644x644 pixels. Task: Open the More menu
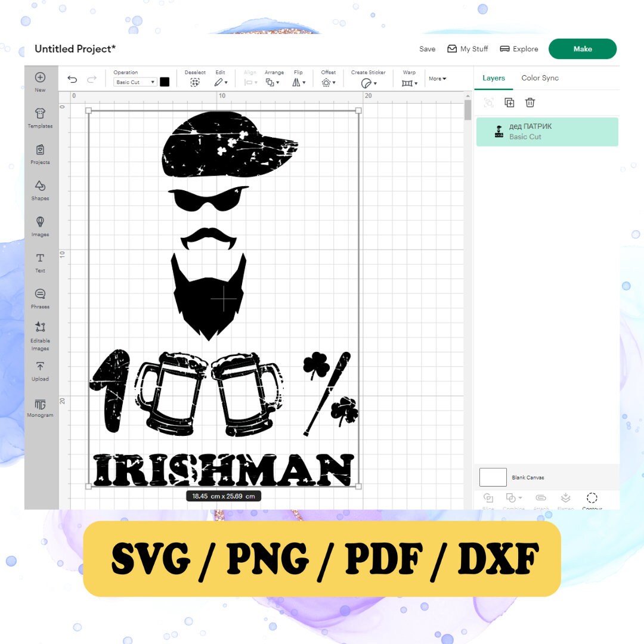coord(437,78)
